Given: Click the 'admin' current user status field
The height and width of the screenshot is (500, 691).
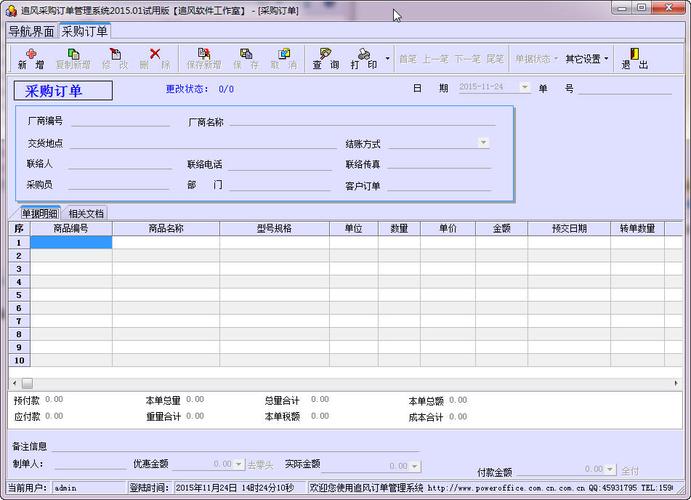Looking at the screenshot, I should click(89, 488).
